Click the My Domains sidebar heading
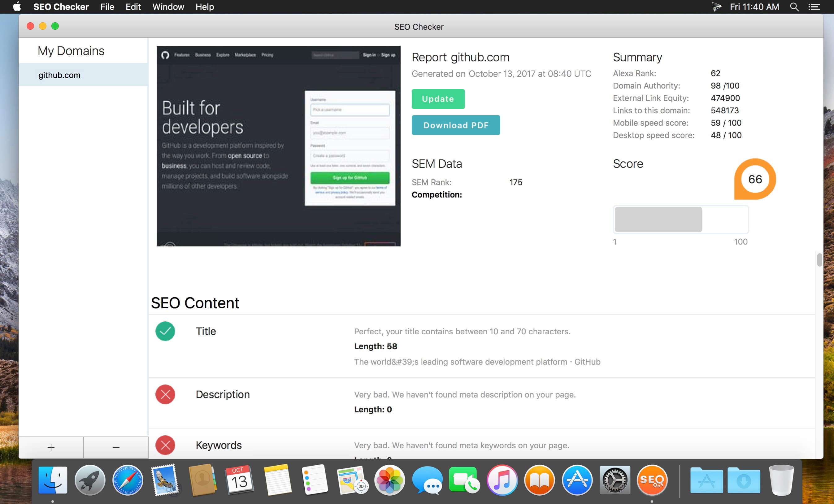This screenshot has height=504, width=834. [x=71, y=51]
